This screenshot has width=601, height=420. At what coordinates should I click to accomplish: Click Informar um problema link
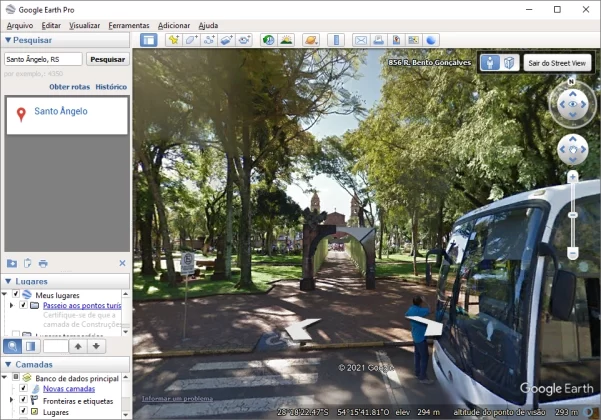pos(177,399)
